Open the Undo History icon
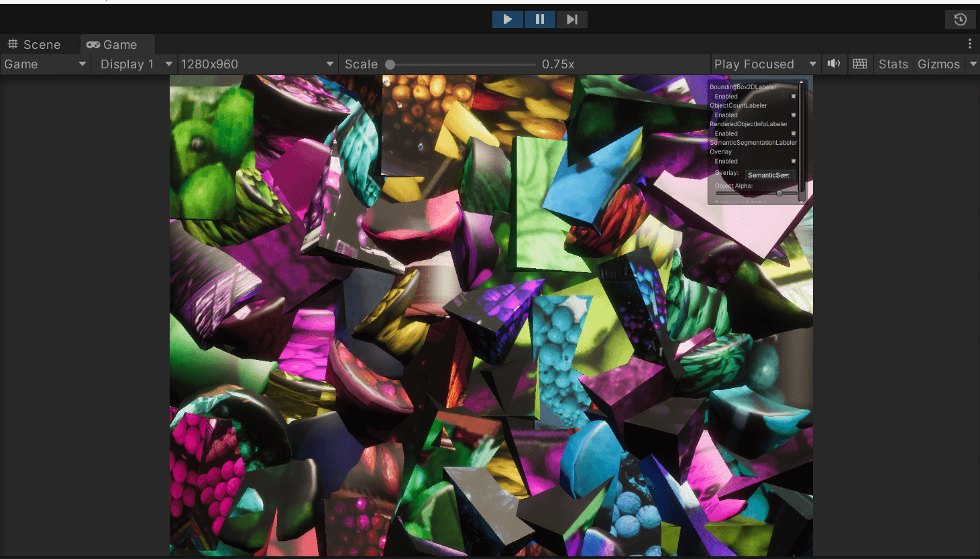 tap(961, 19)
